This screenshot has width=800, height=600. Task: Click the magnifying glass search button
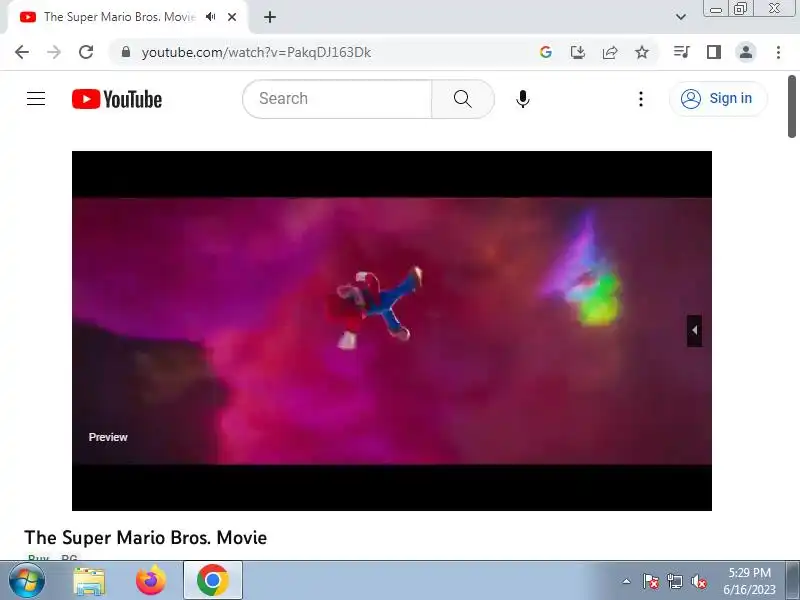click(x=463, y=99)
